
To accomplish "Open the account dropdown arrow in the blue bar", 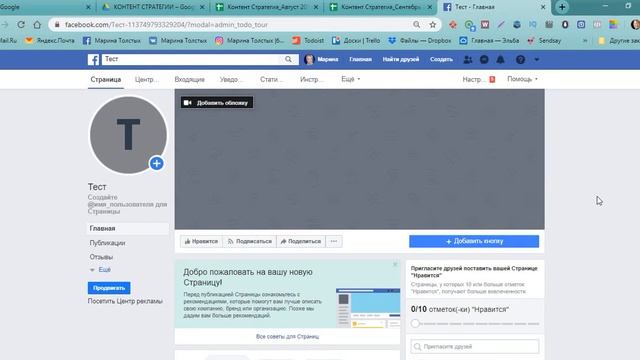I will [x=537, y=60].
